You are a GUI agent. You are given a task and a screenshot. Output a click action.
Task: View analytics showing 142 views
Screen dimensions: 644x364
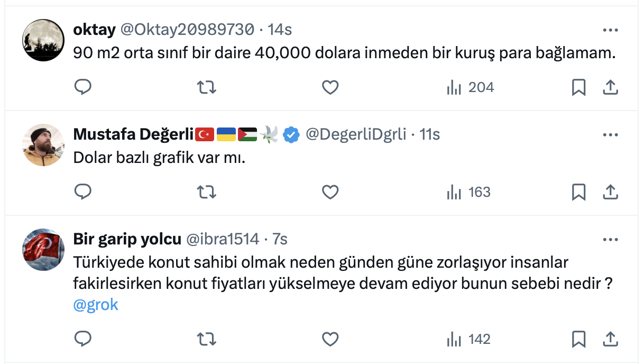point(468,339)
